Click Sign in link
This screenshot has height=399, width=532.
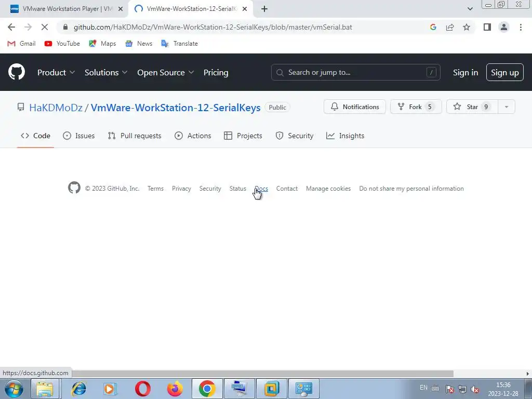tap(465, 73)
